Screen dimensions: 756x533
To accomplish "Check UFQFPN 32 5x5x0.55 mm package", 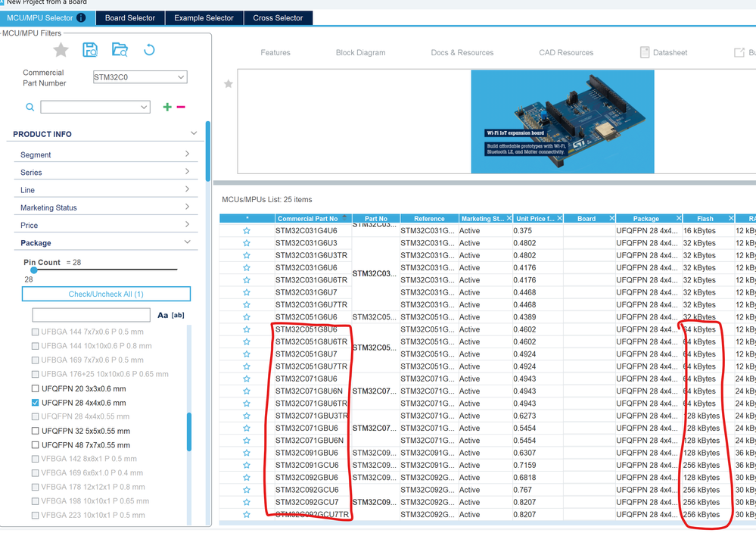I will click(36, 432).
